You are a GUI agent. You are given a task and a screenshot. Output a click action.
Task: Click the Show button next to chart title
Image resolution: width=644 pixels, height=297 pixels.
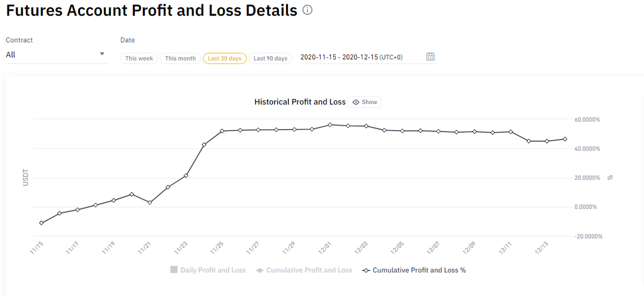pos(364,102)
